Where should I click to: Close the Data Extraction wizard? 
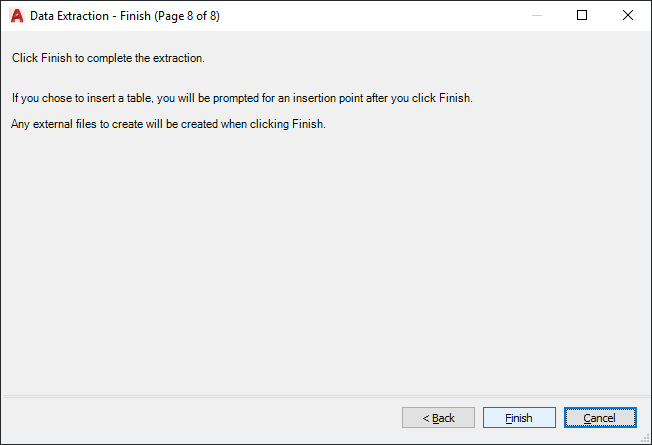pos(628,15)
